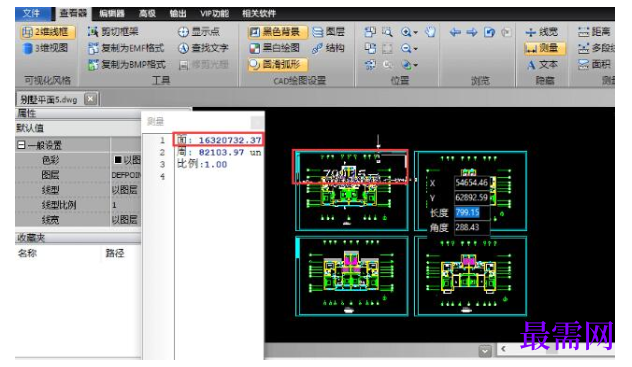Close the 测量 measurement panel
The height and width of the screenshot is (367, 632).
coord(257,121)
